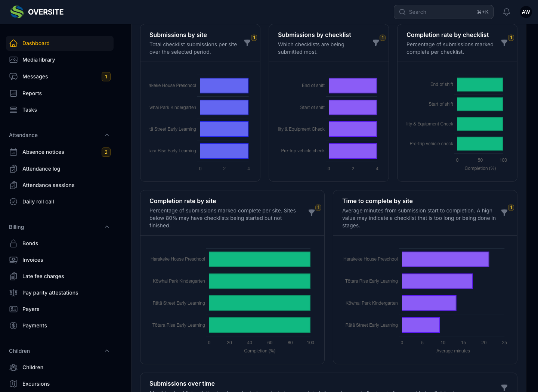The width and height of the screenshot is (538, 392).
Task: Click the Payers ID card icon
Action: click(x=13, y=309)
